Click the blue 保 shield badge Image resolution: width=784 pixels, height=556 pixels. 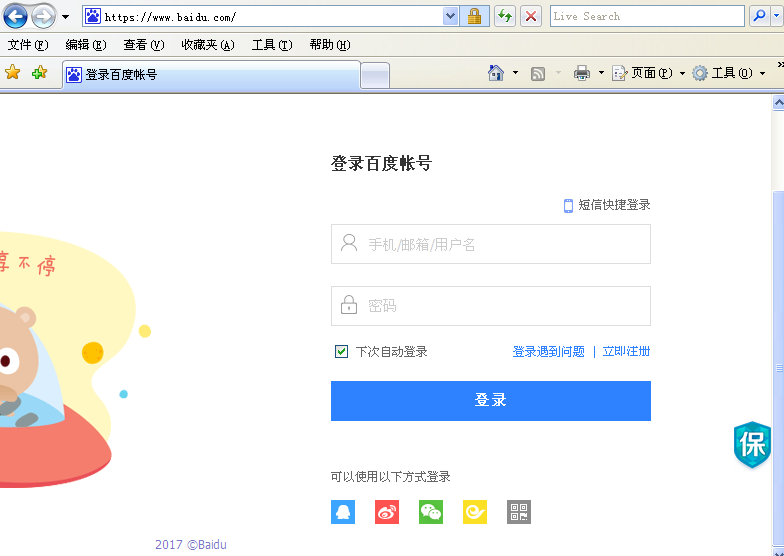click(752, 444)
